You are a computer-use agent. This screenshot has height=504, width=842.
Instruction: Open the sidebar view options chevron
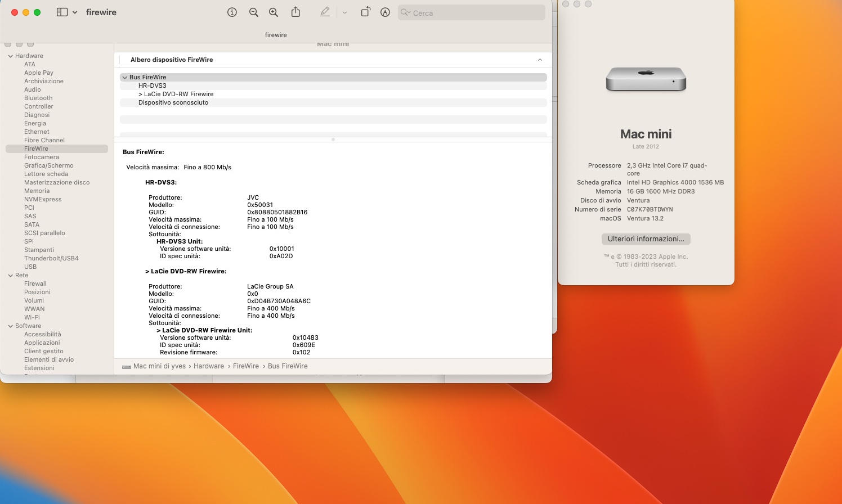point(75,12)
